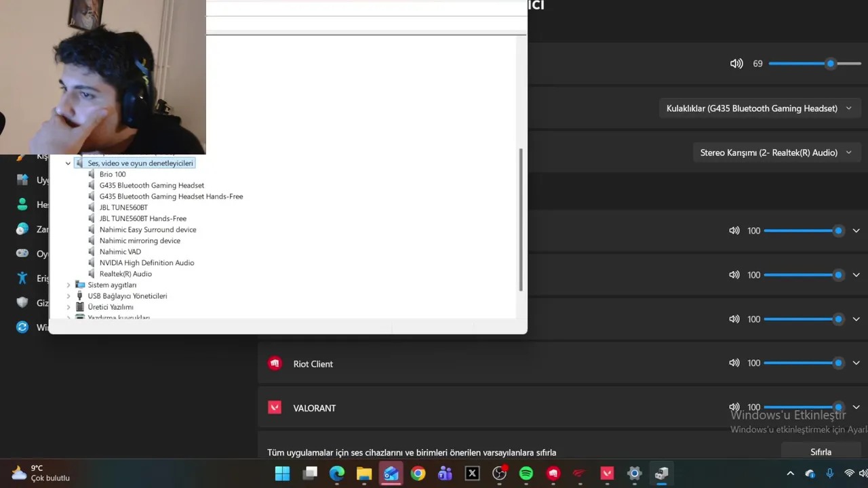Open File Explorer from the taskbar
The width and height of the screenshot is (868, 488).
pyautogui.click(x=364, y=473)
